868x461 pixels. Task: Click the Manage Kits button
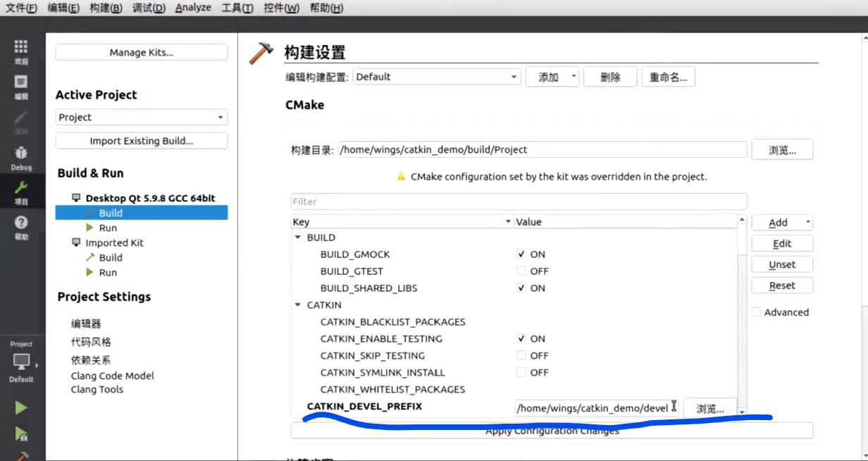pos(141,52)
